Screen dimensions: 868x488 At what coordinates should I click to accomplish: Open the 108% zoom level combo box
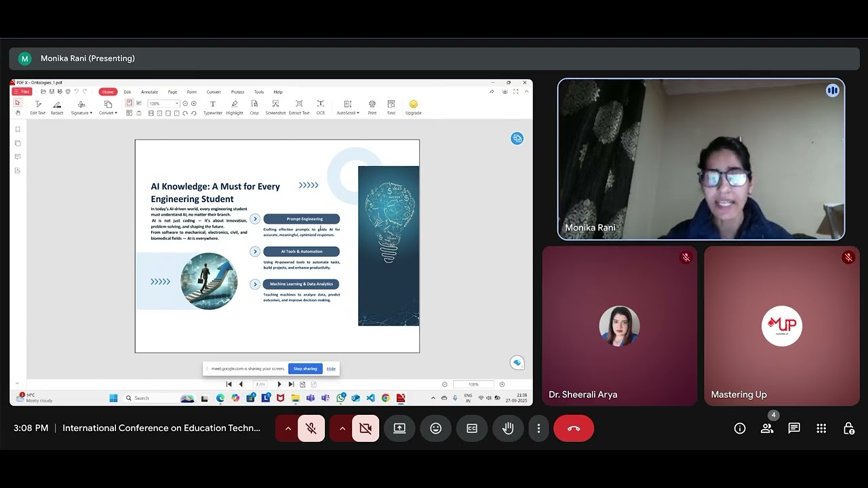(x=163, y=104)
